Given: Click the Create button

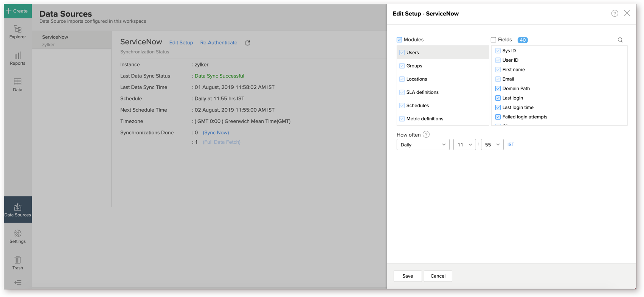Looking at the screenshot, I should pos(18,11).
